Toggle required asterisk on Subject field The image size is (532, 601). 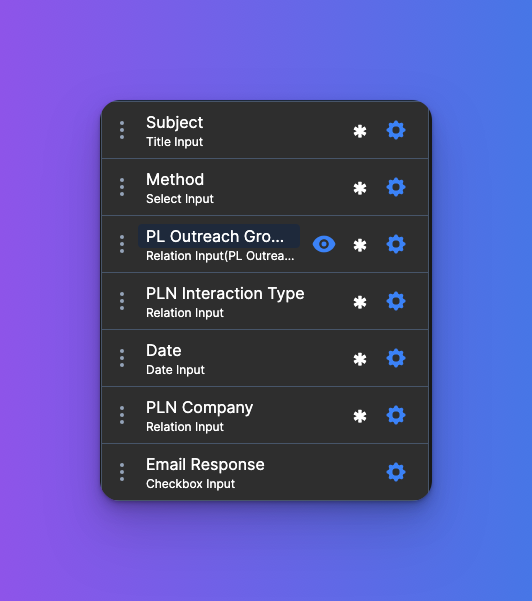click(x=360, y=131)
